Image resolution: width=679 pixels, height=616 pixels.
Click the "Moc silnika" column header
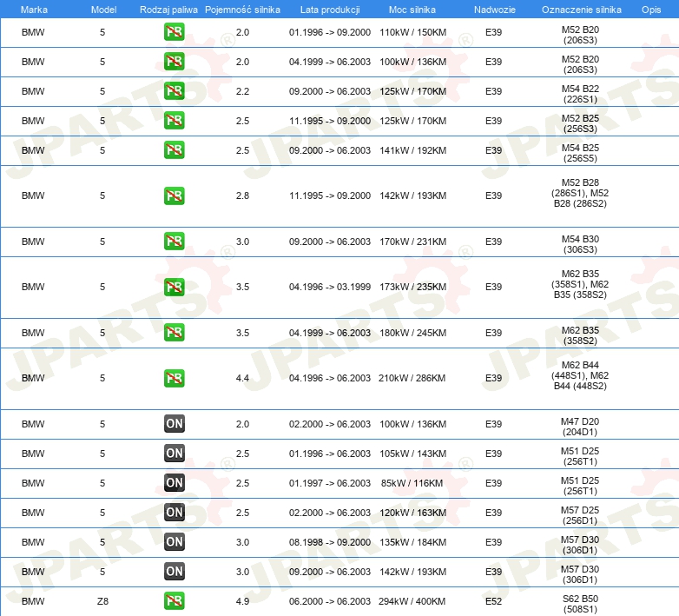412,9
